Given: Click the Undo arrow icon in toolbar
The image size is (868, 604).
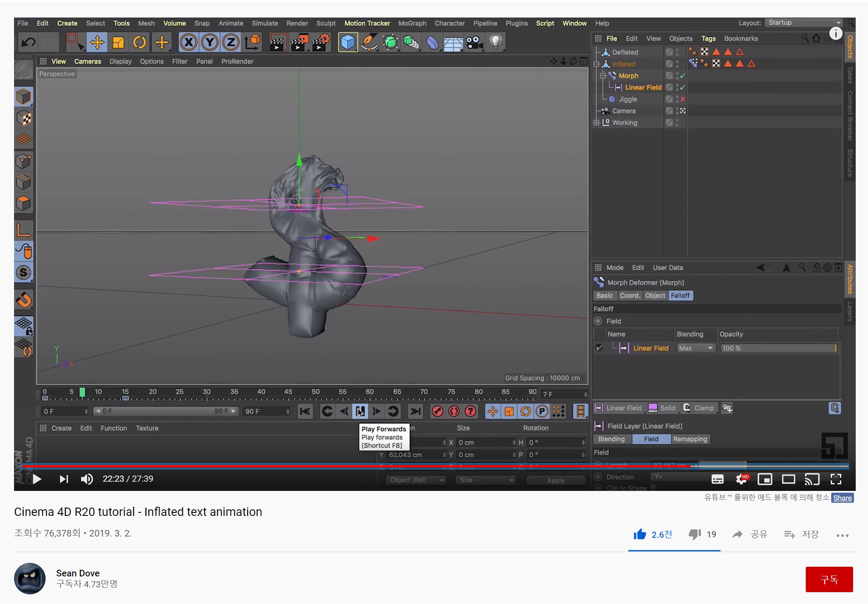Looking at the screenshot, I should (28, 43).
